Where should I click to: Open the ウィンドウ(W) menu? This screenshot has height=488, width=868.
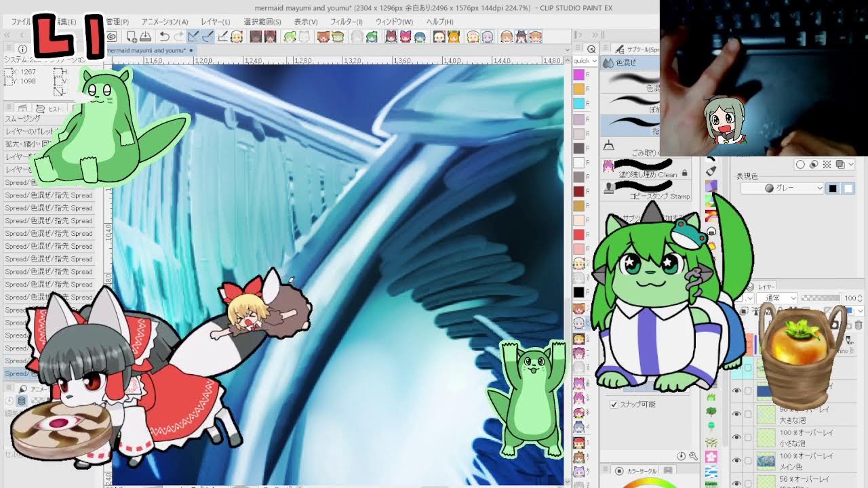coord(394,22)
